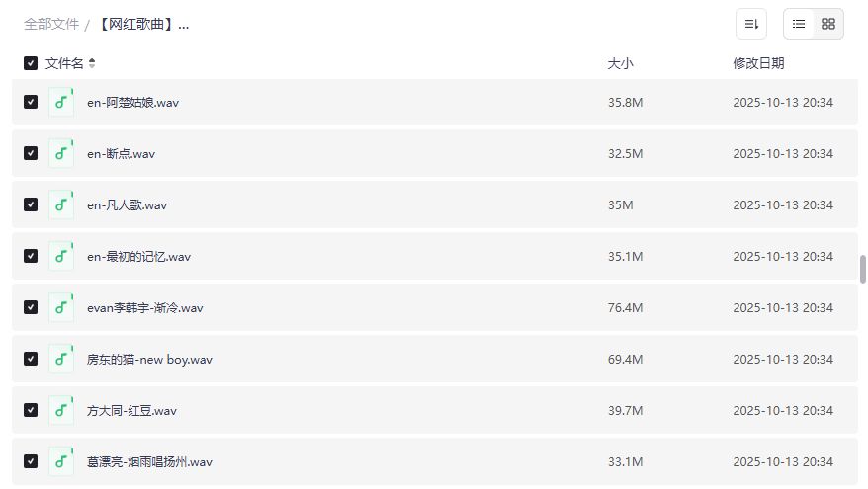Click the 【网红歌曲】 breadcrumb folder
Viewport: 868px width, 489px height.
tap(142, 24)
